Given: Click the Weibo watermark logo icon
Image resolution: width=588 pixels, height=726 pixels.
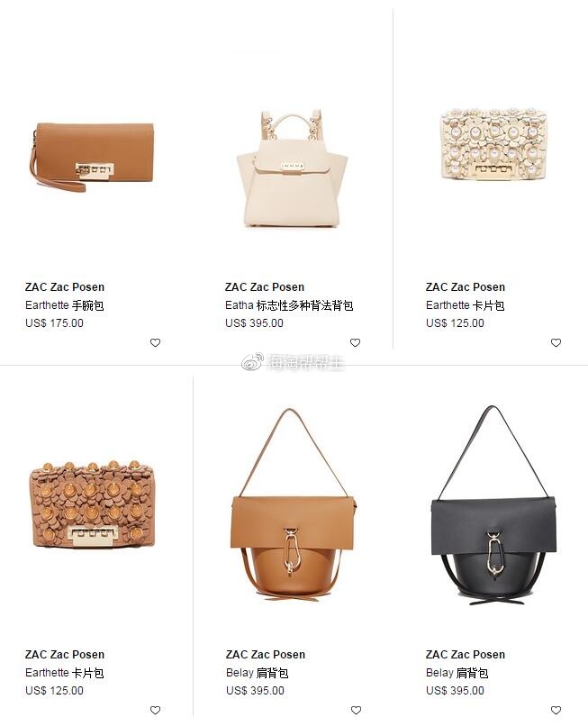Looking at the screenshot, I should point(253,361).
